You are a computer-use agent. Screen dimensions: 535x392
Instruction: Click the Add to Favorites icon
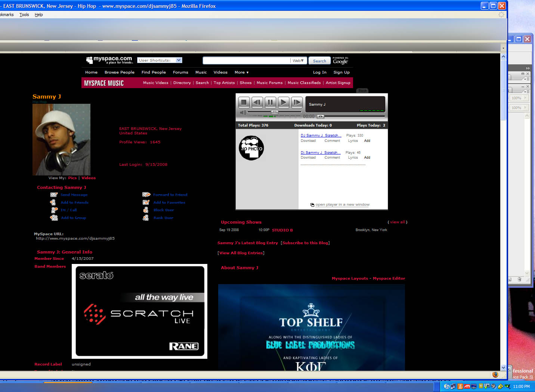(146, 202)
